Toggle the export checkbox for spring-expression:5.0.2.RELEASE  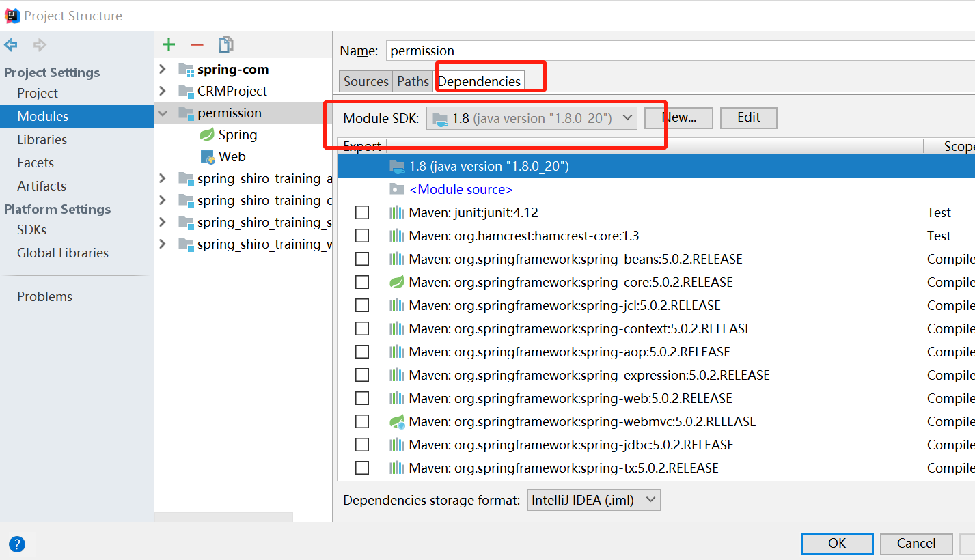click(362, 375)
